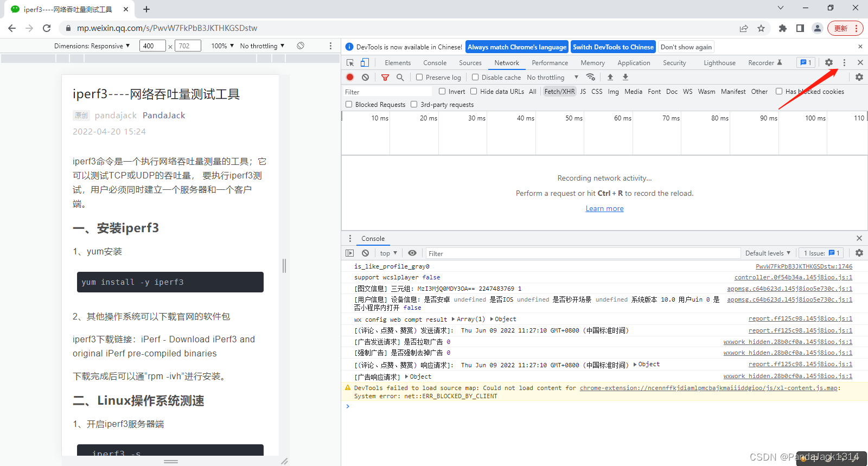The height and width of the screenshot is (466, 868).
Task: Open the 100% zoom dropdown
Action: [222, 46]
